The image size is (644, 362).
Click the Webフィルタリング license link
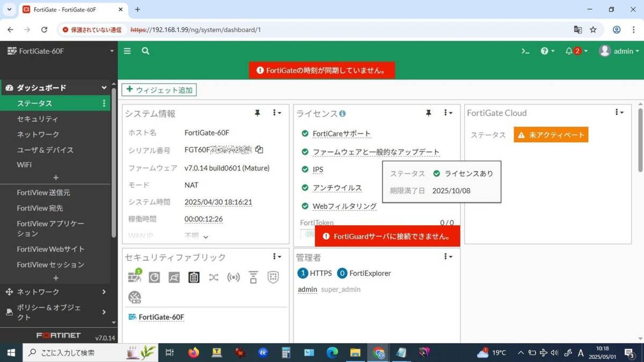tap(345, 206)
